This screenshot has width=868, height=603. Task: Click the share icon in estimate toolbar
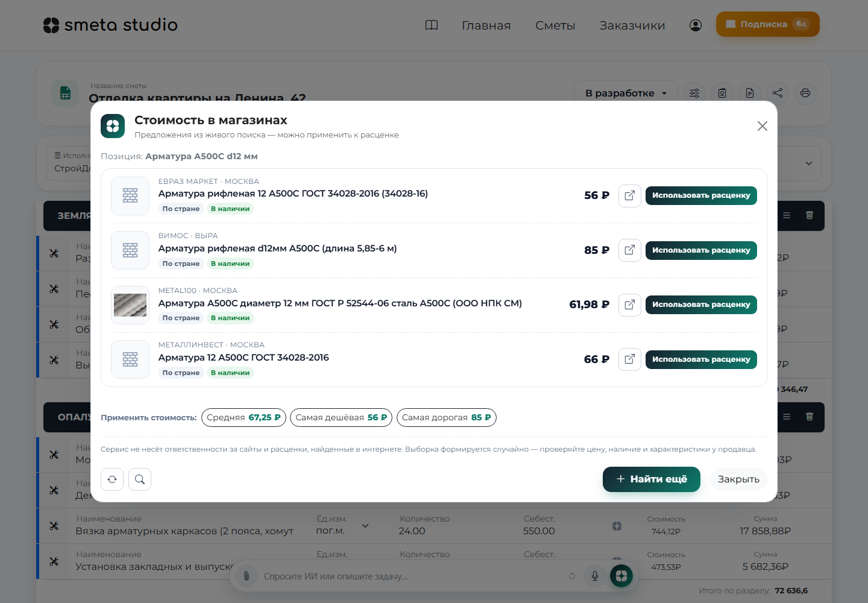click(778, 93)
